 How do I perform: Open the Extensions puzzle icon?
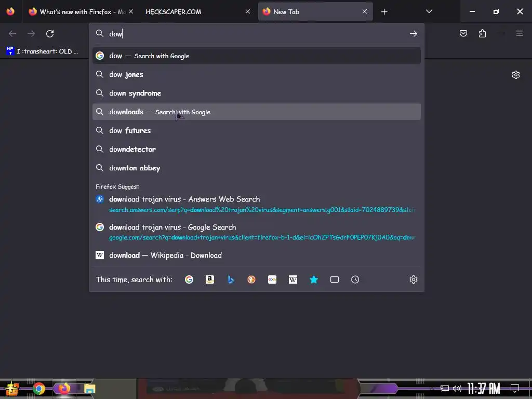point(482,33)
